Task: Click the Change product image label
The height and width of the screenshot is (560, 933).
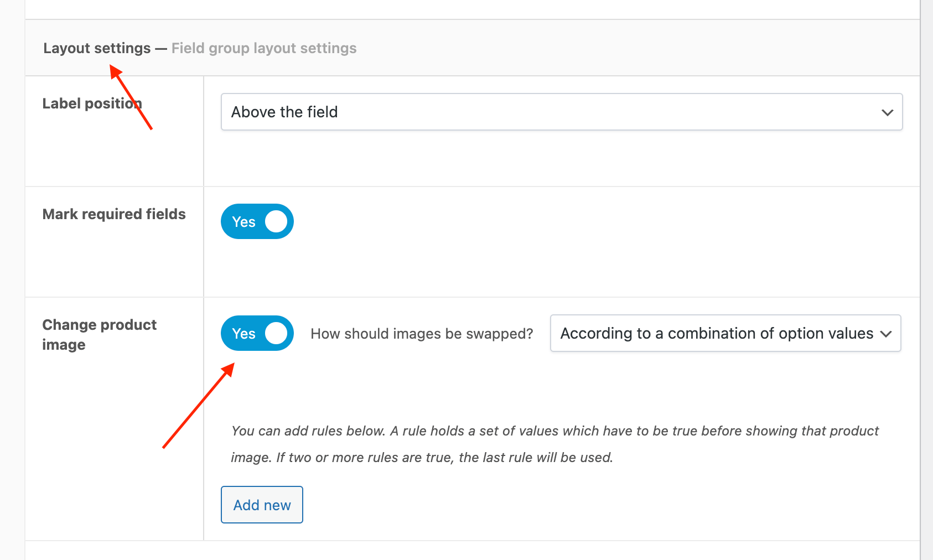Action: click(x=100, y=334)
